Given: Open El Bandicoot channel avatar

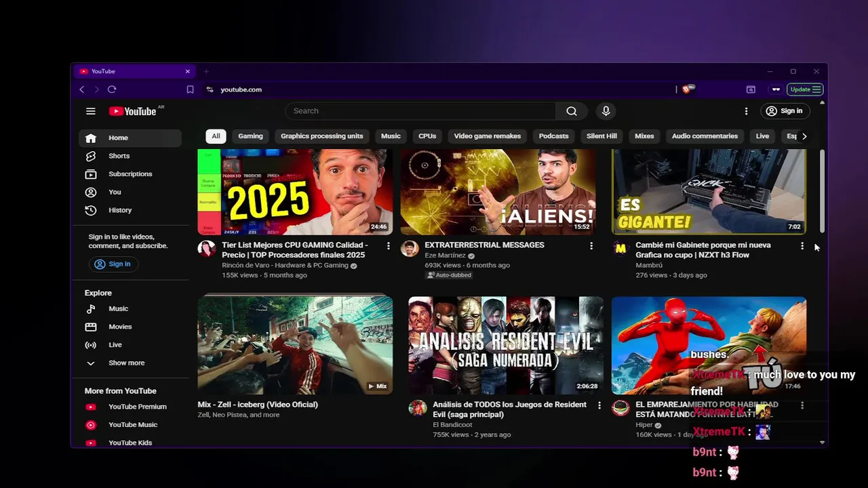Looking at the screenshot, I should 418,408.
